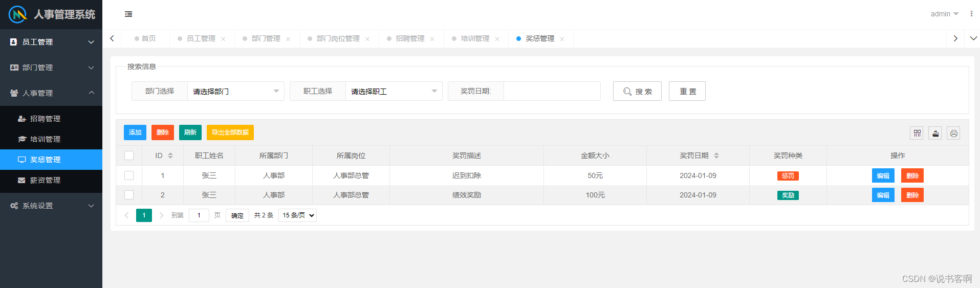This screenshot has width=980, height=288.
Task: Switch to the 培训管理 tab
Action: point(475,38)
